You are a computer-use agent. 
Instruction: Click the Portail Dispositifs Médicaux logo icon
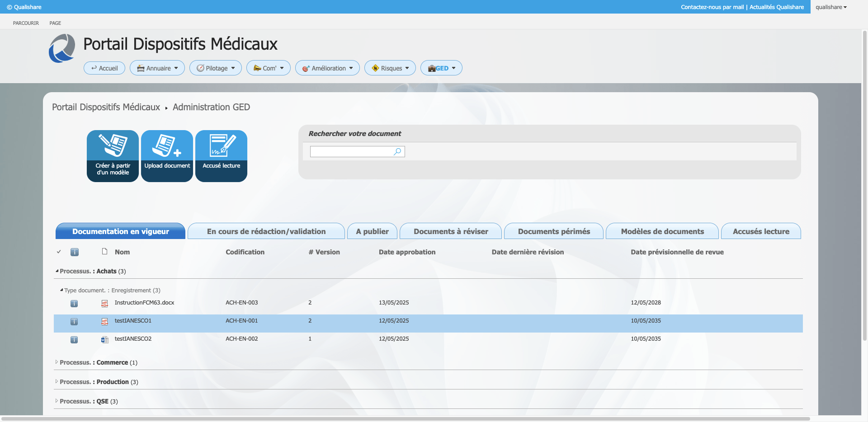click(62, 48)
